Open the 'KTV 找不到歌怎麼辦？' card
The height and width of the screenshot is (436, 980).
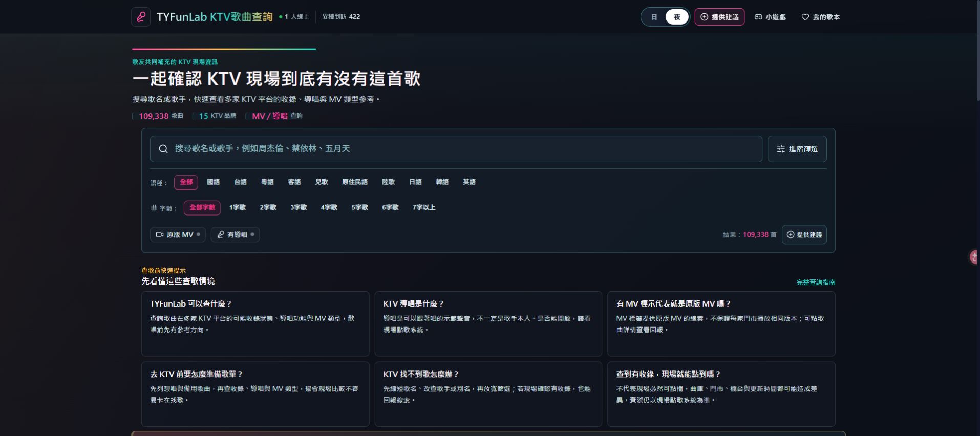click(x=488, y=394)
